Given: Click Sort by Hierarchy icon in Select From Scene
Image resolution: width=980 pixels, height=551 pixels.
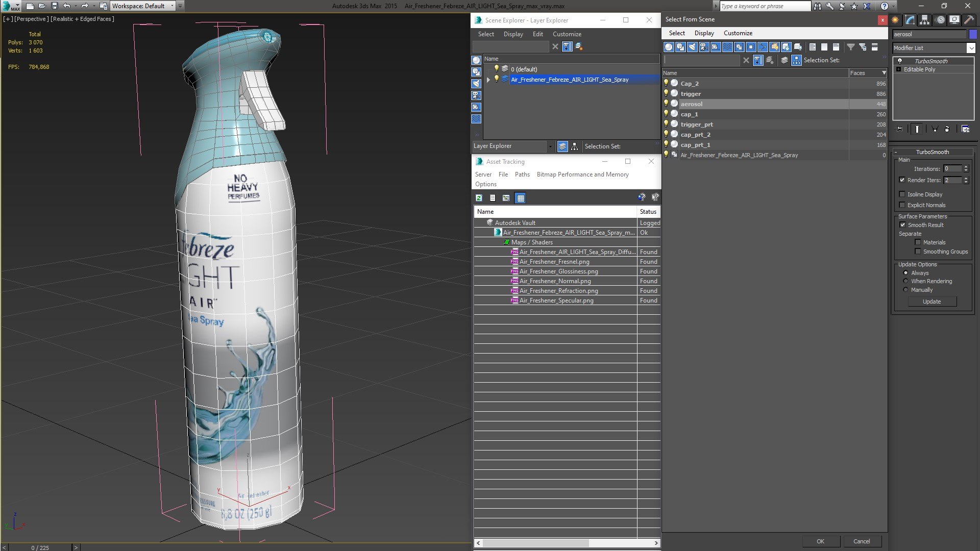Looking at the screenshot, I should (x=796, y=60).
